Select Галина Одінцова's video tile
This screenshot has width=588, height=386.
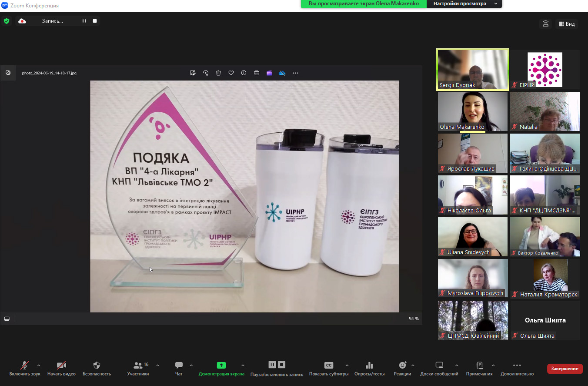pos(545,153)
